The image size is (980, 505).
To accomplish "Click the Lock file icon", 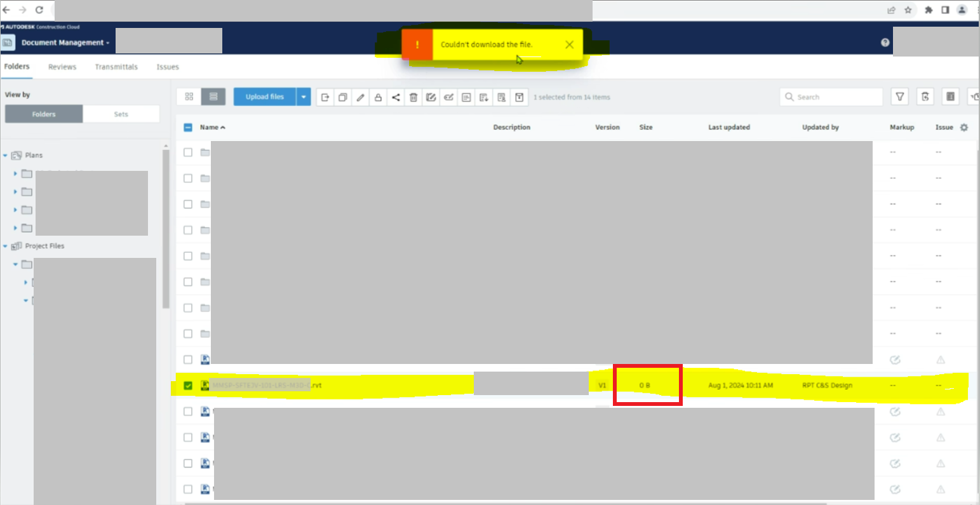I will [x=378, y=97].
